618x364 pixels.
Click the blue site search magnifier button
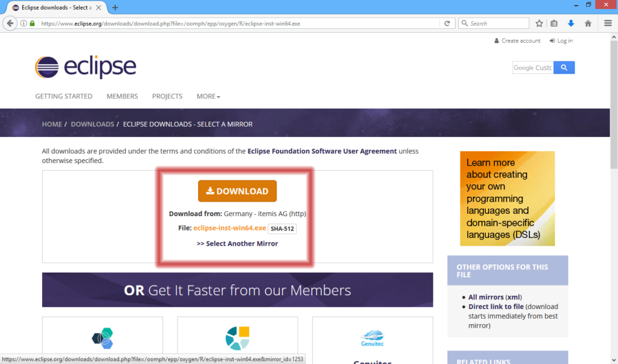pos(564,68)
